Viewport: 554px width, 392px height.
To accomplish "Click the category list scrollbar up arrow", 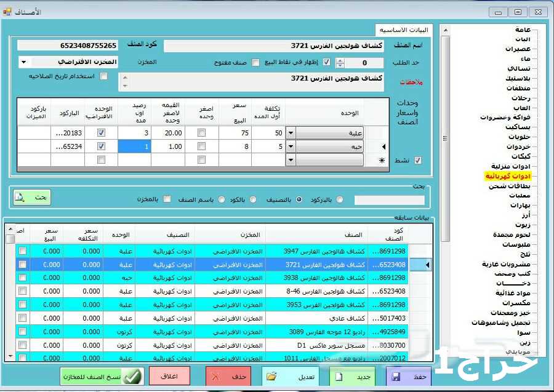I will [445, 30].
